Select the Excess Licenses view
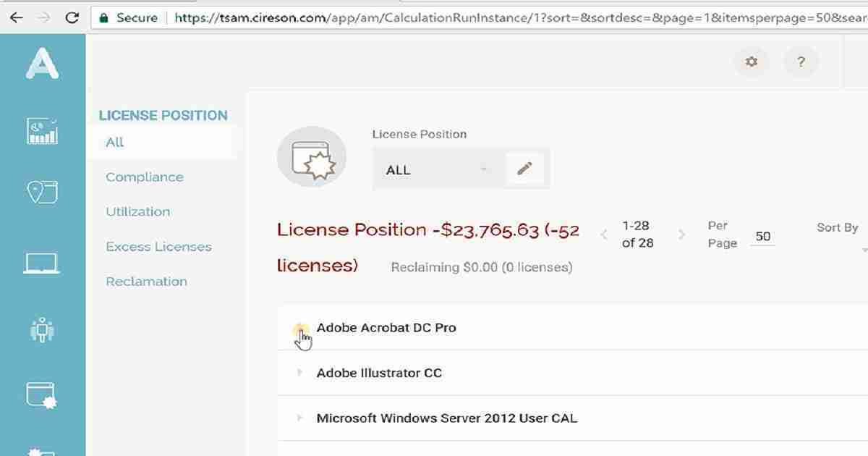 pos(158,246)
